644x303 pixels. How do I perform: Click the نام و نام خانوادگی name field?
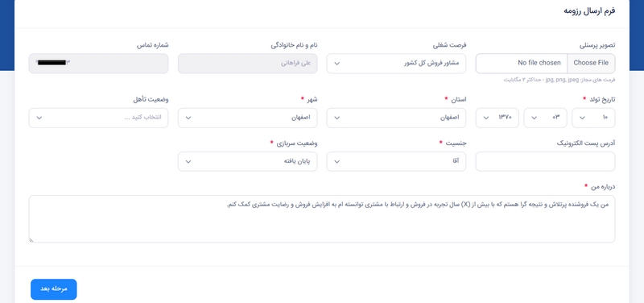click(x=247, y=64)
